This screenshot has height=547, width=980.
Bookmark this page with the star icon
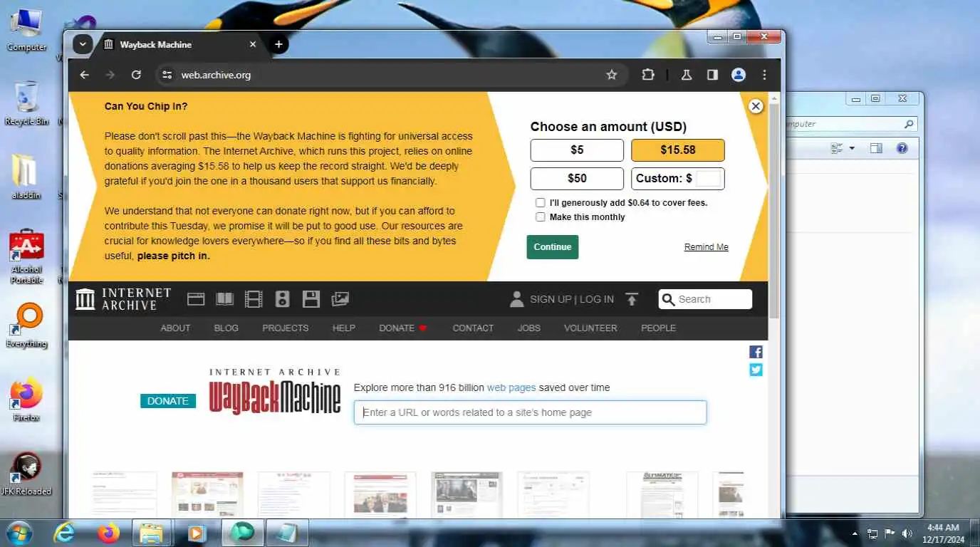click(611, 75)
